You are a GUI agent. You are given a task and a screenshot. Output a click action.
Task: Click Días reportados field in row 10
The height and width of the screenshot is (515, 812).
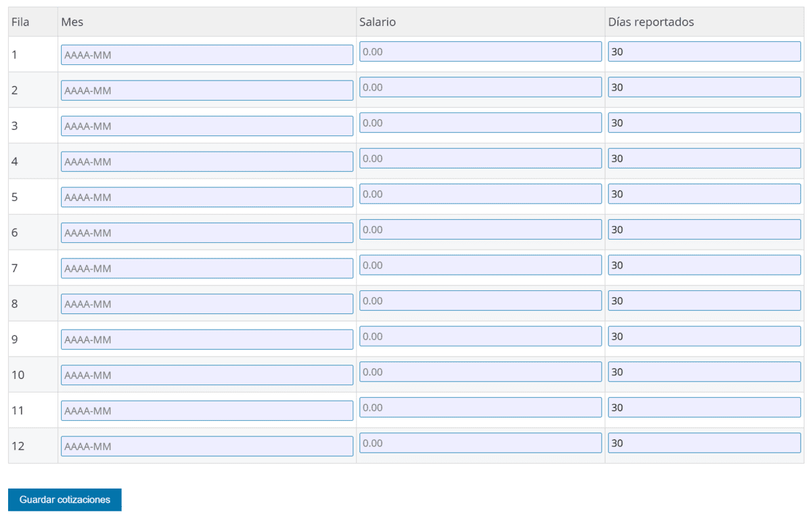704,372
